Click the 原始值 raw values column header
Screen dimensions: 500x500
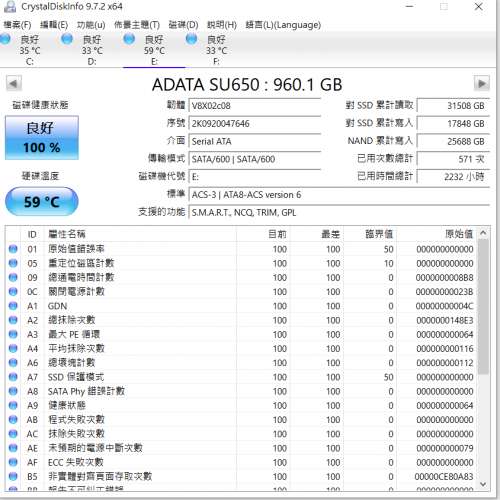pyautogui.click(x=437, y=234)
